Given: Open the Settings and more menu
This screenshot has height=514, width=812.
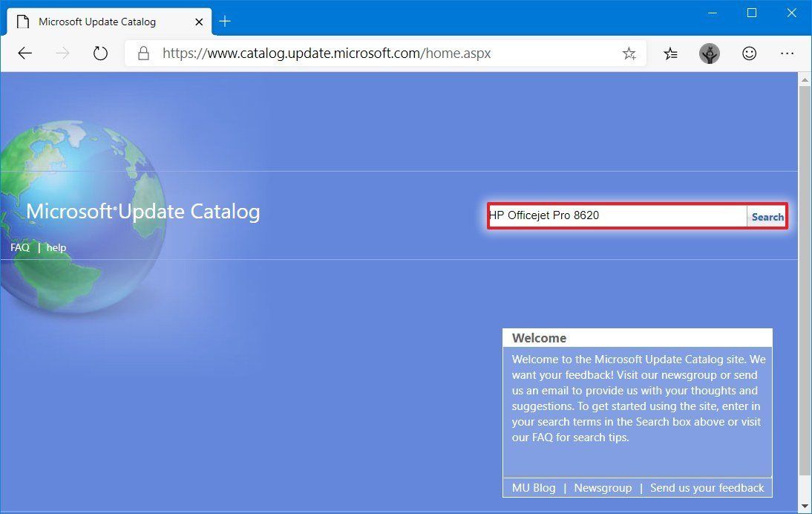Looking at the screenshot, I should [788, 53].
